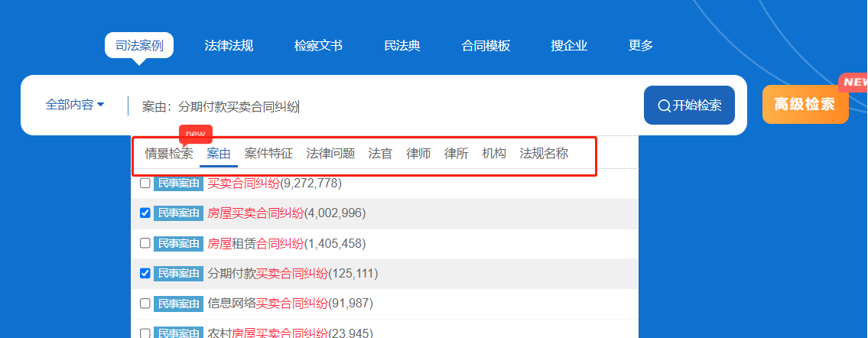Image resolution: width=868 pixels, height=338 pixels.
Task: Uncheck the 房屋买卖合同纠纷 checkbox
Action: pos(145,213)
